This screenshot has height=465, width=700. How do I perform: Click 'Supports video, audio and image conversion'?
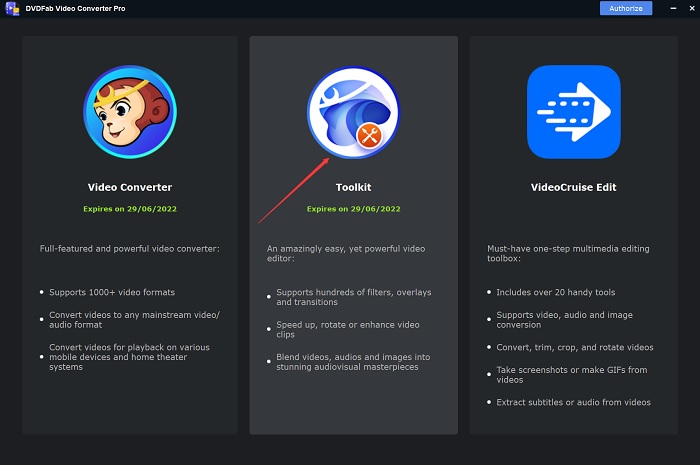pos(564,320)
